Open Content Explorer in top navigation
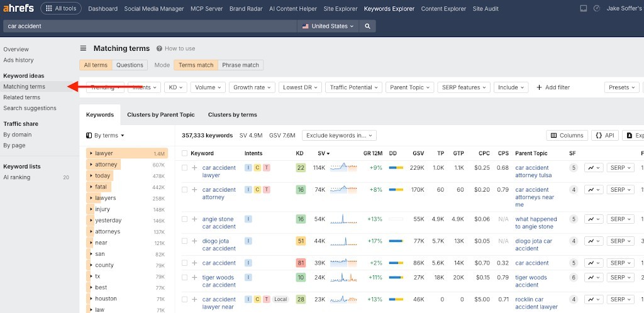Viewport: 644px width, 313px height. tap(443, 9)
